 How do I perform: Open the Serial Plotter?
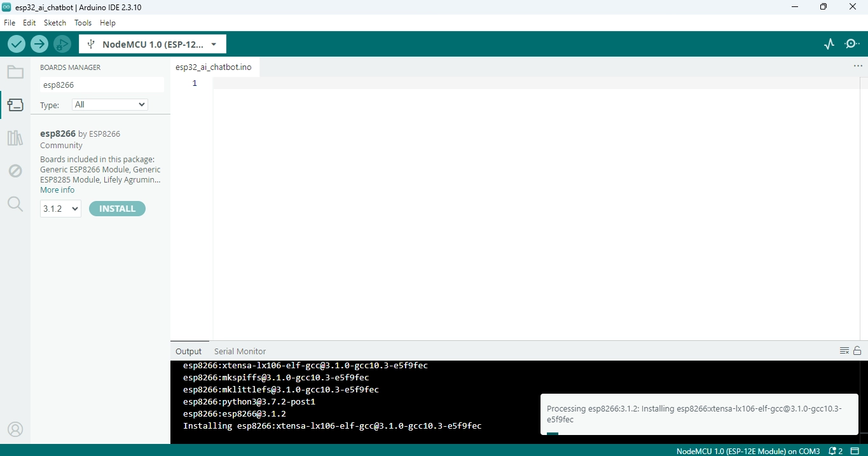pos(829,44)
